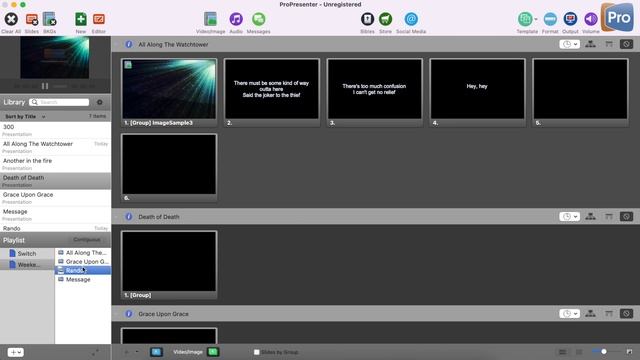
Task: Click the Clear All toolbar icon
Action: tap(11, 19)
